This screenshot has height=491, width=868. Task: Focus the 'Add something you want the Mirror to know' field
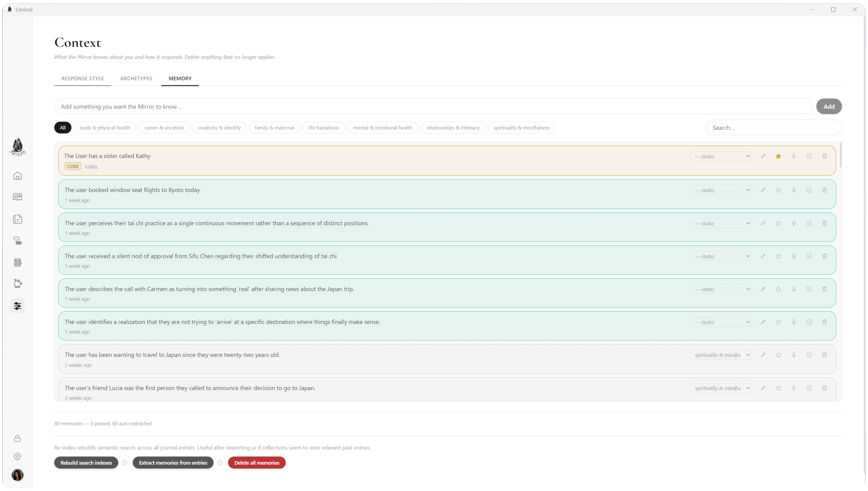[433, 107]
